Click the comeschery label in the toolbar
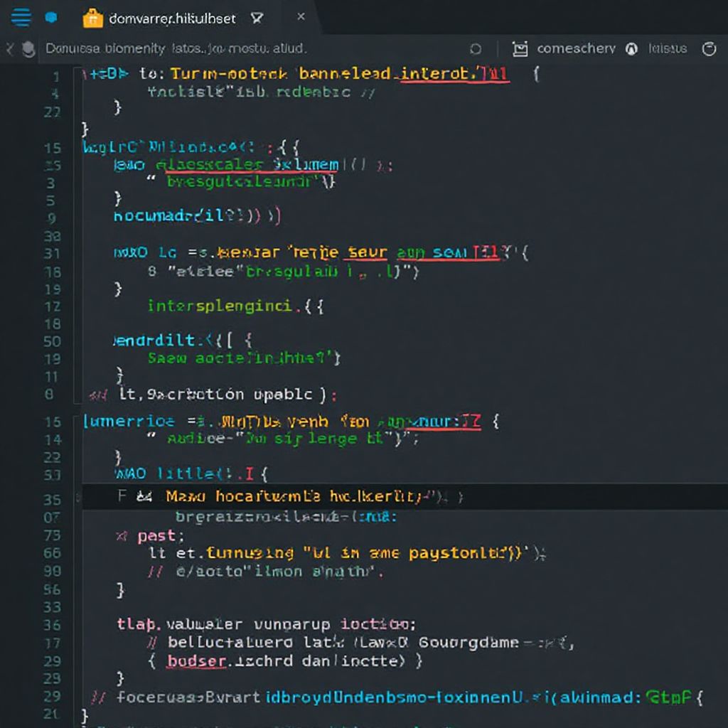Screen dimensions: 728x728 pos(576,49)
